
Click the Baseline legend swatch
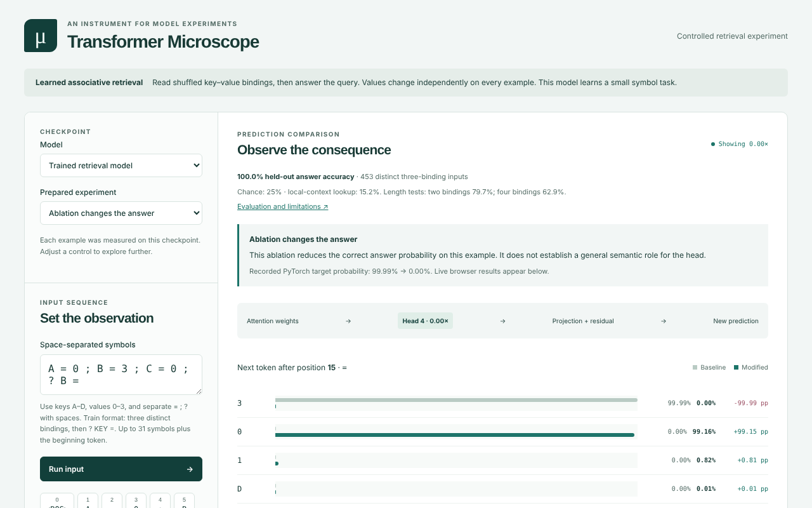(x=695, y=368)
